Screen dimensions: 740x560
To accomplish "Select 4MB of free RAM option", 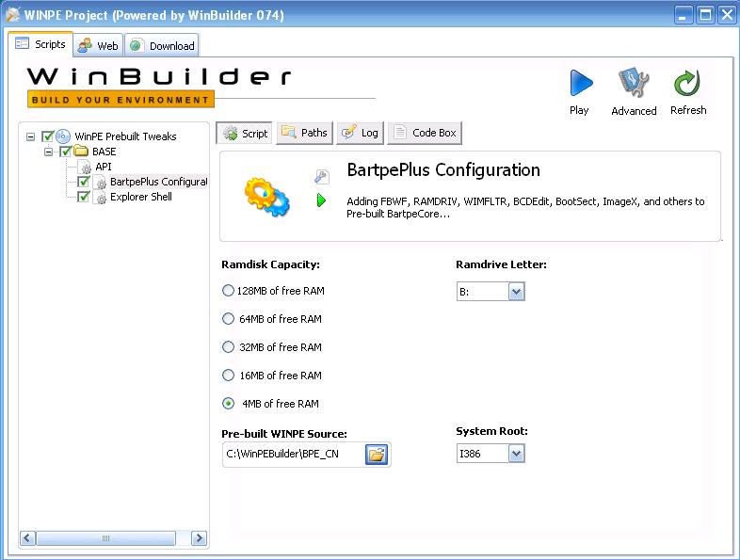I will [x=228, y=404].
